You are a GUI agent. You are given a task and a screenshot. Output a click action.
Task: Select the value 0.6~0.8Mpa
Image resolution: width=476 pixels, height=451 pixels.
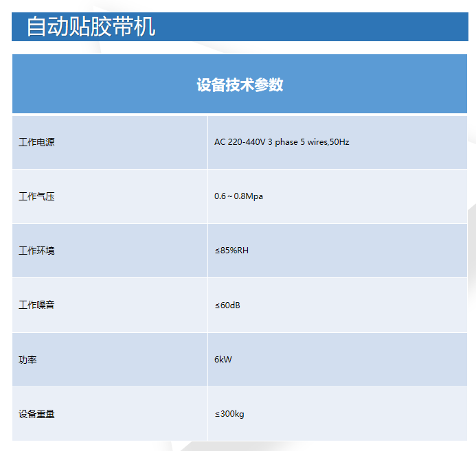[x=238, y=196]
